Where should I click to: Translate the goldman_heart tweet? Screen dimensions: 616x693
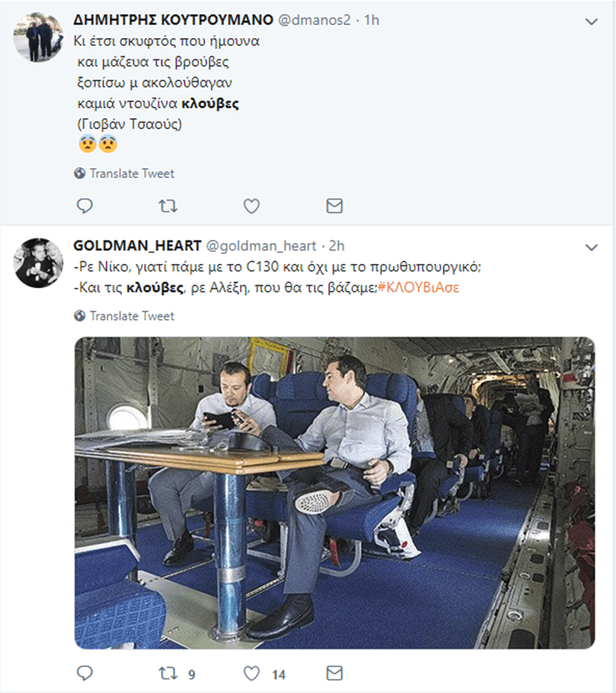(x=132, y=316)
